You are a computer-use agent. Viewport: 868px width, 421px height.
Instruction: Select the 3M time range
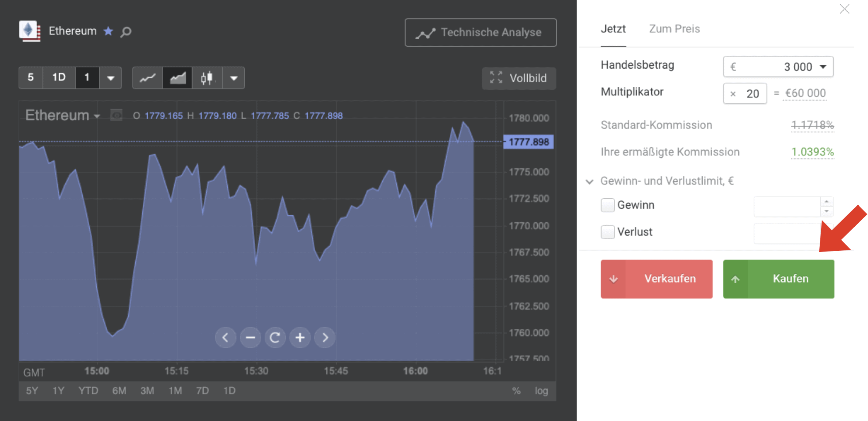(x=147, y=391)
